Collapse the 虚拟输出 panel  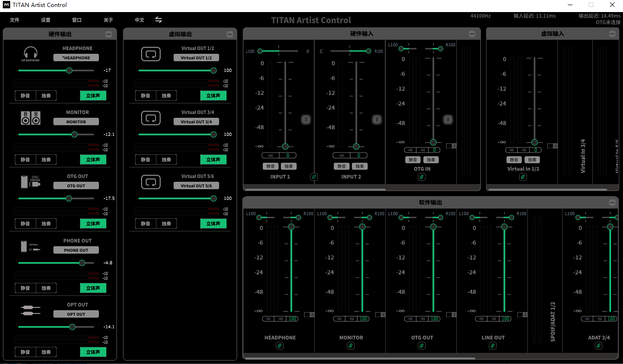[x=229, y=34]
